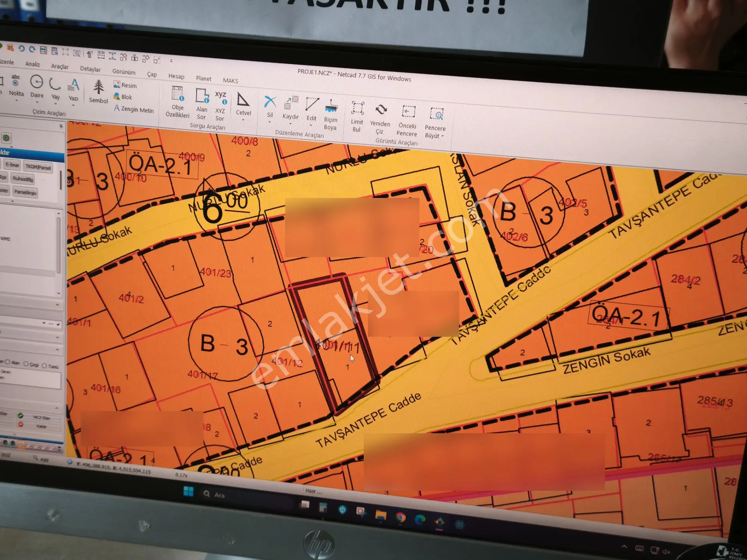
Task: Select the Çizgi radio button
Action: pos(26,364)
